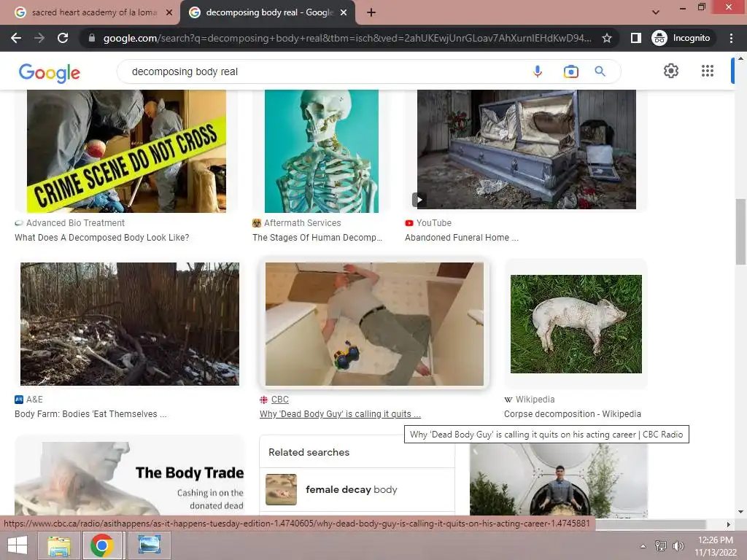Screen dimensions: 747x560
Task: Open 'Body Farm: Bodies Eat Themselves' link
Action: [x=90, y=414]
